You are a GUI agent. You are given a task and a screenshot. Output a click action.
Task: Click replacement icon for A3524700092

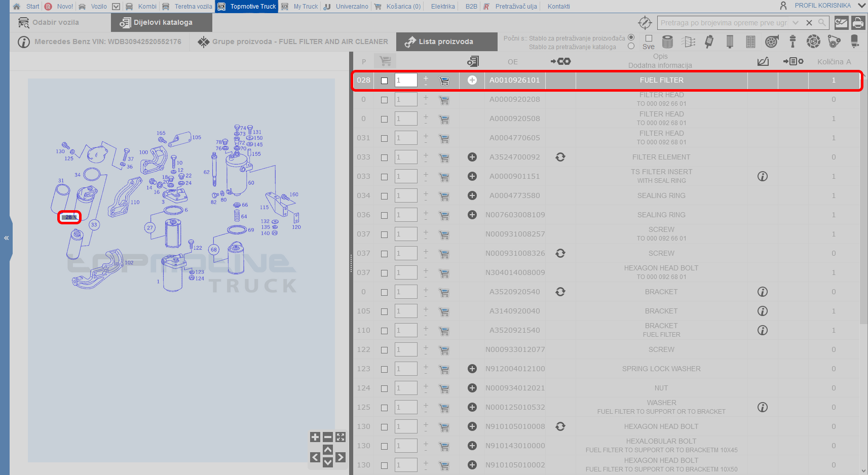tap(560, 157)
